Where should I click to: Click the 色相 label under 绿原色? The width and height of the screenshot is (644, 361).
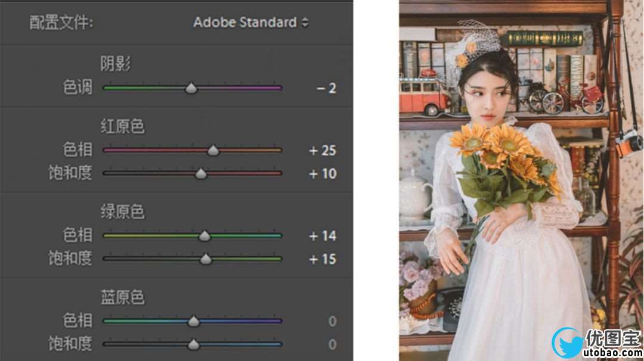pos(78,235)
